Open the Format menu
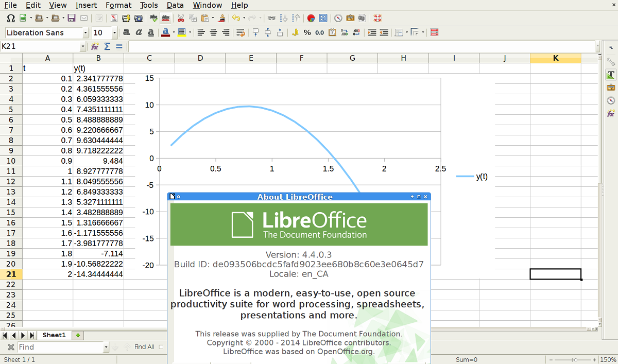This screenshot has height=364, width=618. [118, 5]
